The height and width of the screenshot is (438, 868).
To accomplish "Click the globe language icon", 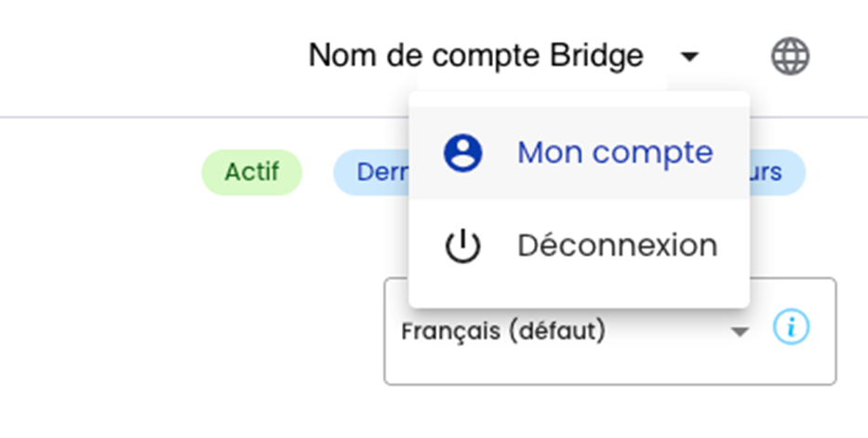I will 790,57.
